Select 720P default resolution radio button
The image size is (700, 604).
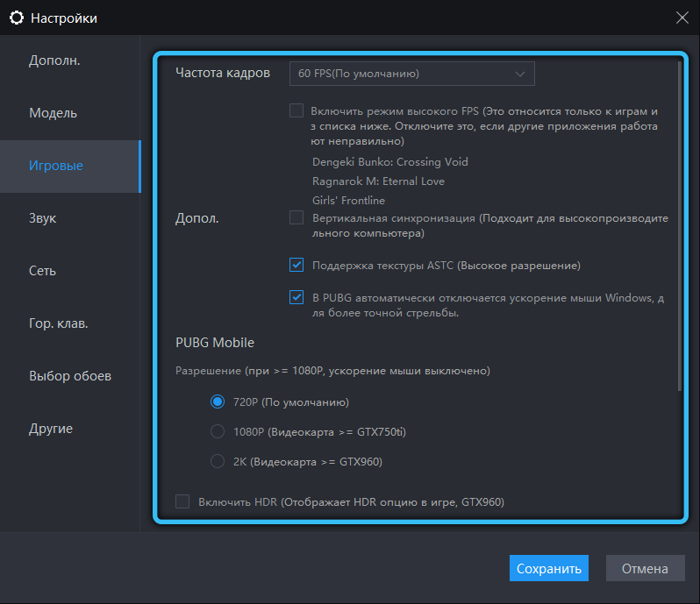click(x=218, y=402)
